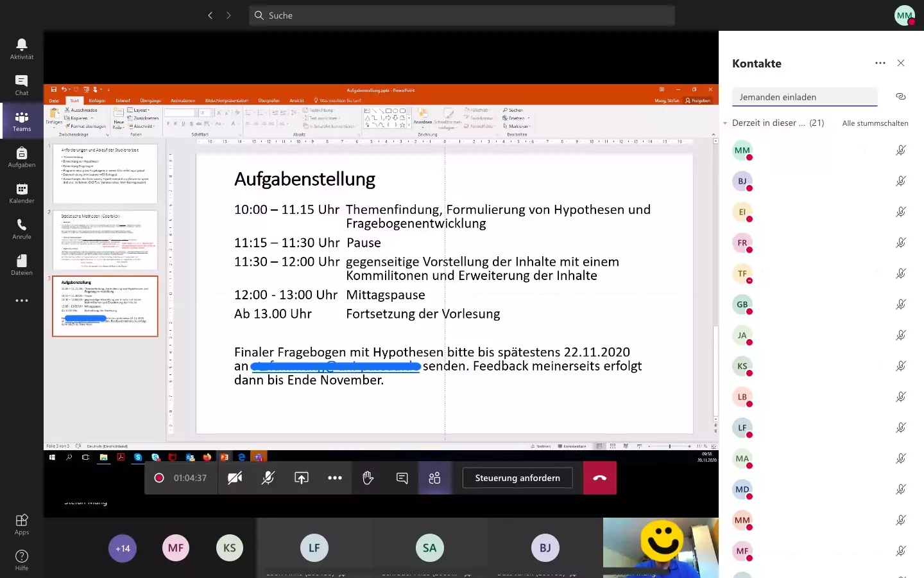
Task: Click the Steuerung anfordern button
Action: pos(517,478)
